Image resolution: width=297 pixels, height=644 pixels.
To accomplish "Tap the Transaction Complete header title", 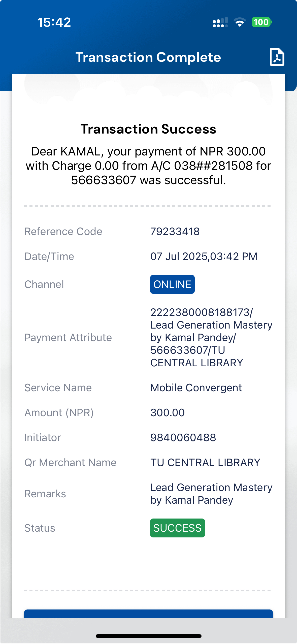I will 148,57.
